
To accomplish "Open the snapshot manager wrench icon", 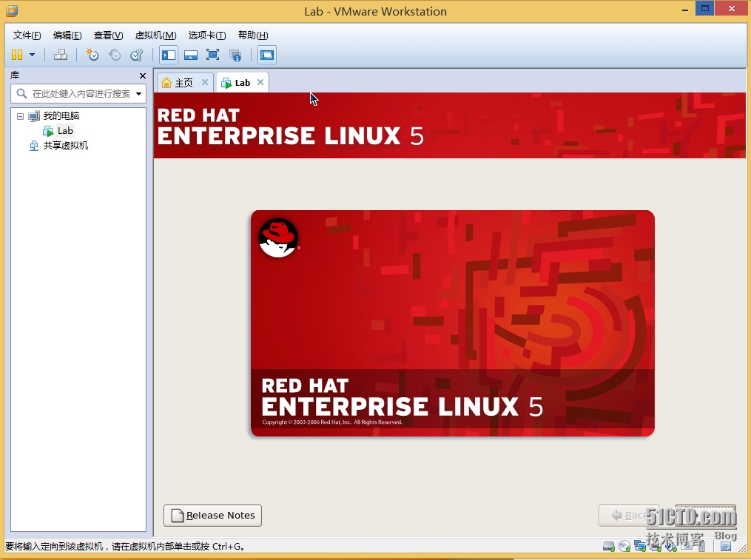I will click(x=136, y=55).
